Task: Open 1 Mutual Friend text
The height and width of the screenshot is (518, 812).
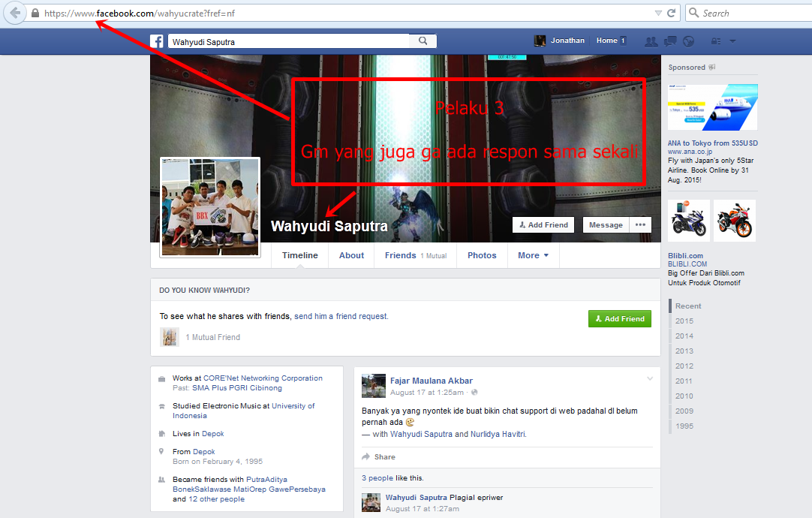Action: pos(213,337)
